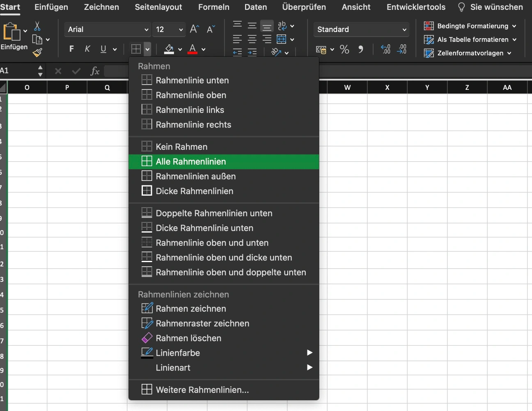The height and width of the screenshot is (411, 532).
Task: Toggle bold formatting F button
Action: coord(71,49)
